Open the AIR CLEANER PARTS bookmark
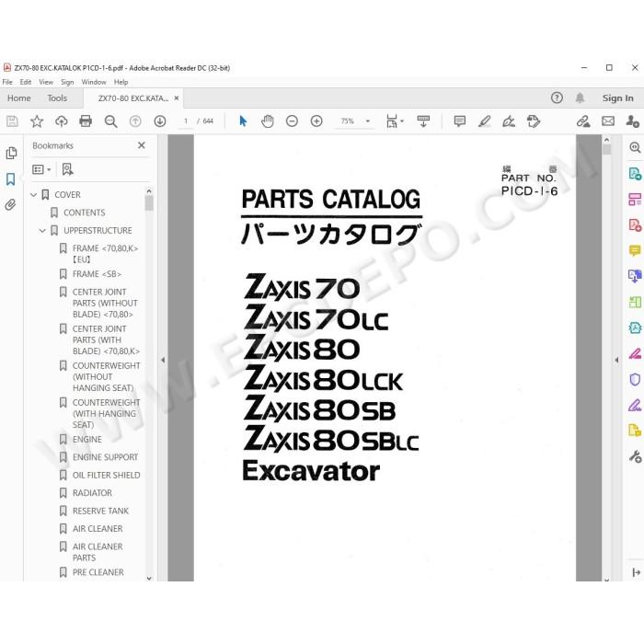 [x=98, y=552]
